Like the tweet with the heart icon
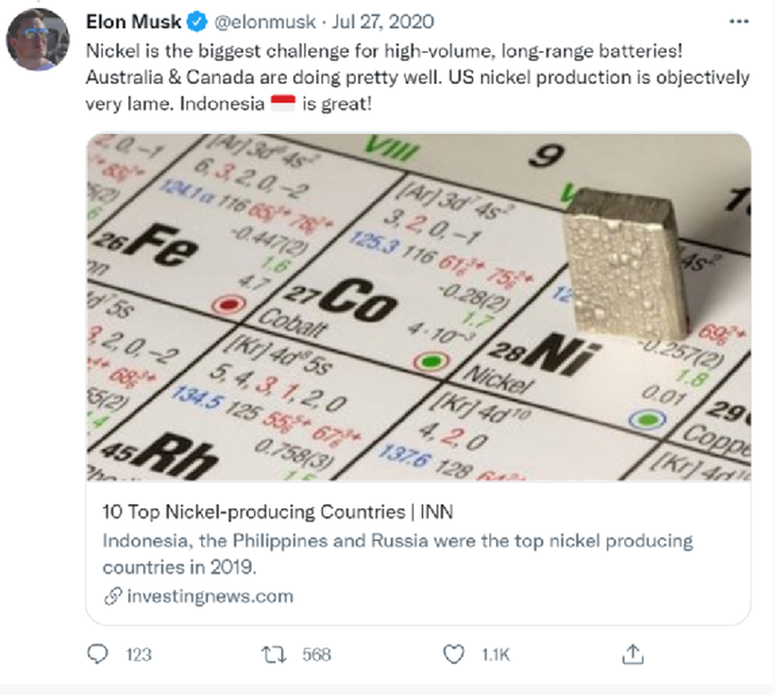Image resolution: width=784 pixels, height=695 pixels. [x=452, y=654]
